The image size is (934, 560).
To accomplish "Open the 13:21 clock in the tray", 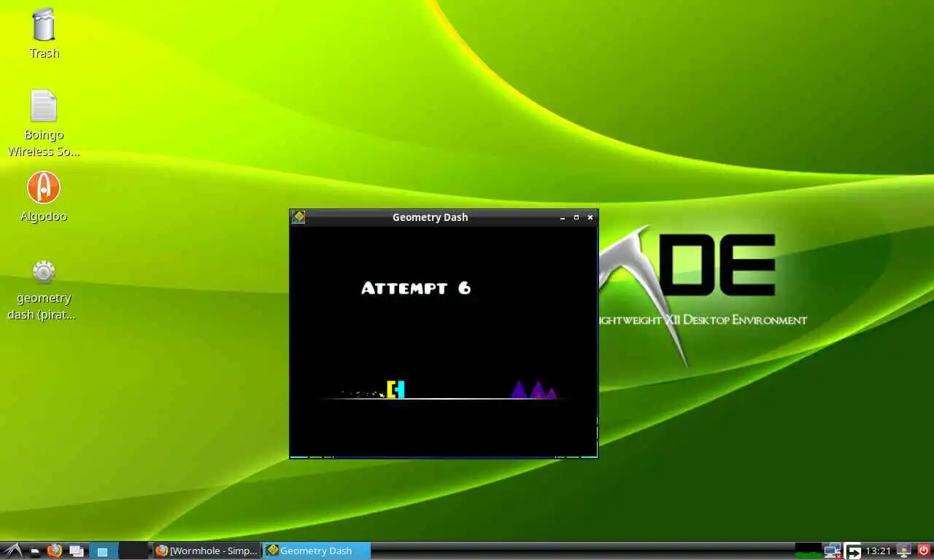I will (x=879, y=551).
